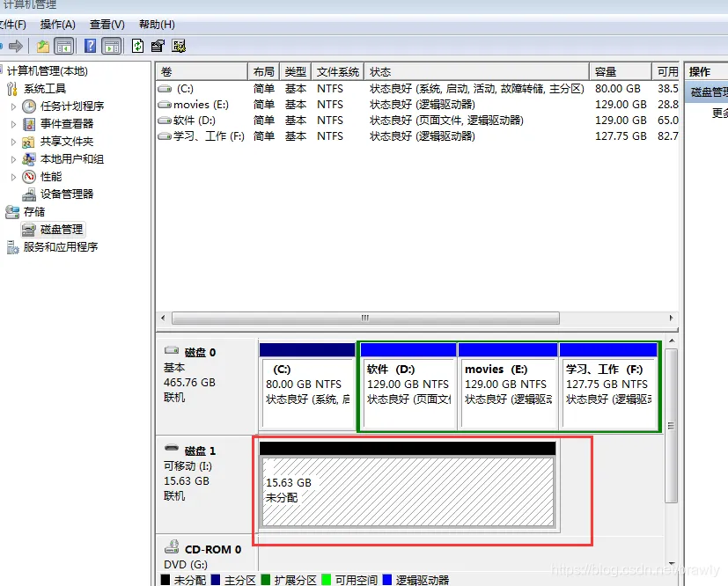Click the disk view scroll down arrow
The height and width of the screenshot is (586, 728).
pyautogui.click(x=672, y=564)
